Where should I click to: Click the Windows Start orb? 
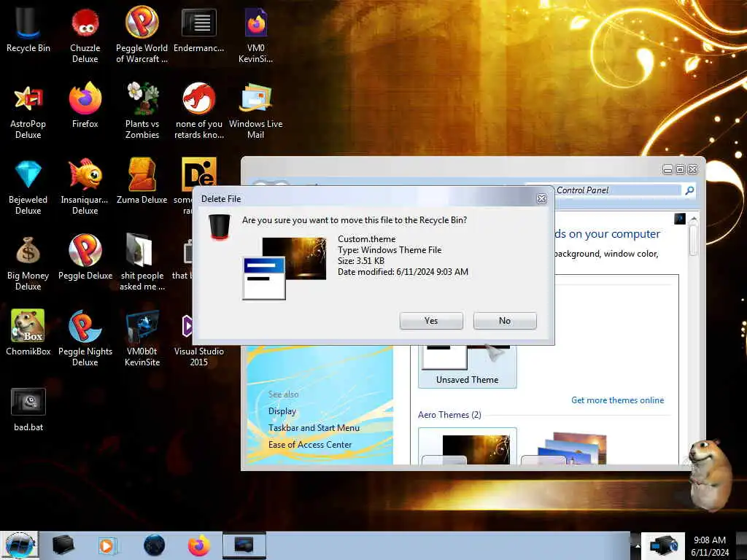point(18,545)
